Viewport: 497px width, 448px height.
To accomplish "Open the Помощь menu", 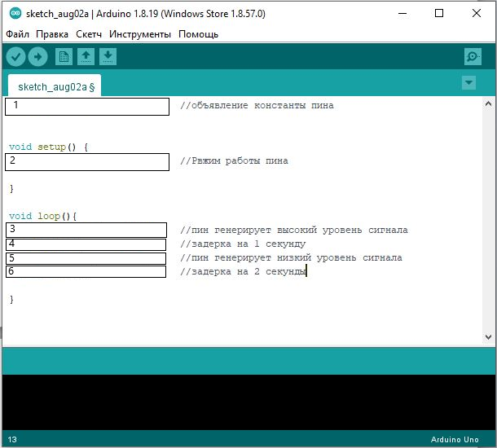I will click(199, 34).
